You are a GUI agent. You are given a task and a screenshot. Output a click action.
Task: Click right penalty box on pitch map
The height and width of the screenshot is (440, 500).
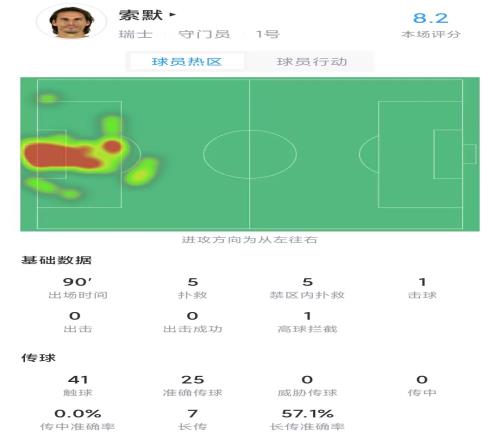(421, 154)
